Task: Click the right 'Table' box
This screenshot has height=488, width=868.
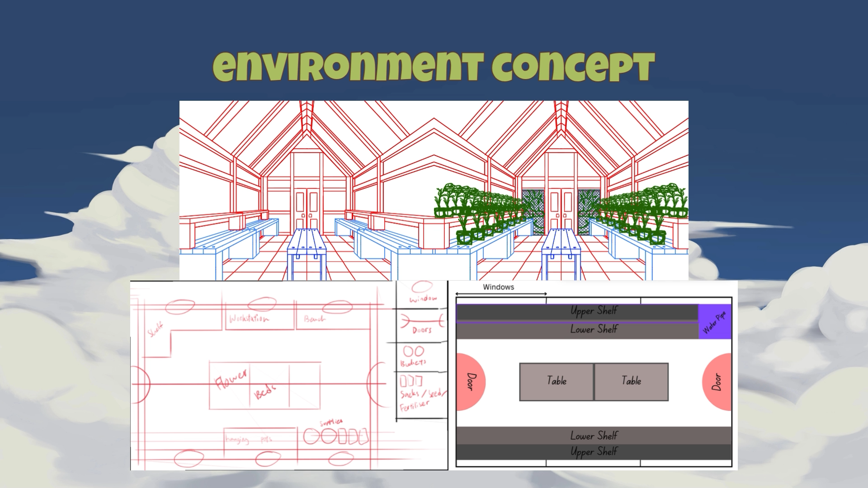Action: 631,382
